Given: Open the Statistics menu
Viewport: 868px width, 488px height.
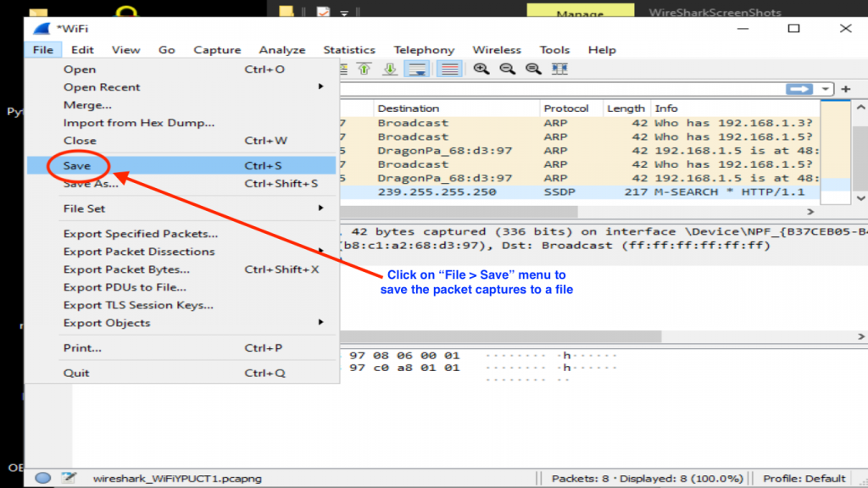Looking at the screenshot, I should (349, 49).
